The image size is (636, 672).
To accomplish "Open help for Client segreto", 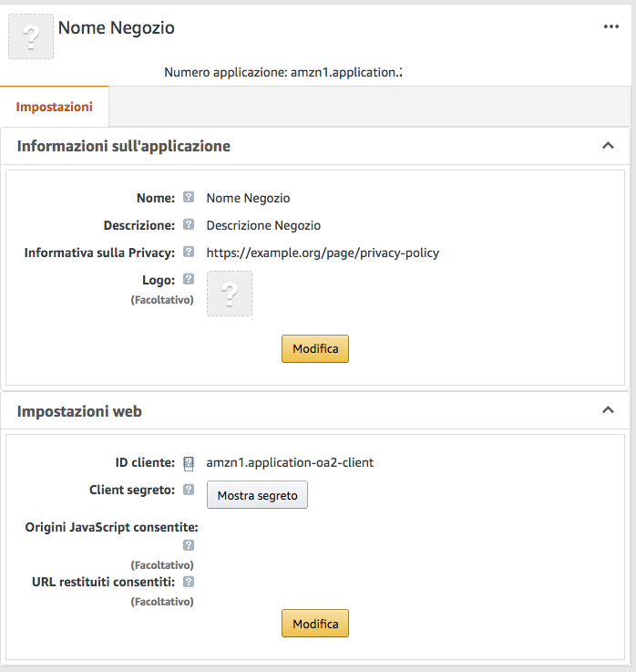I will 189,490.
